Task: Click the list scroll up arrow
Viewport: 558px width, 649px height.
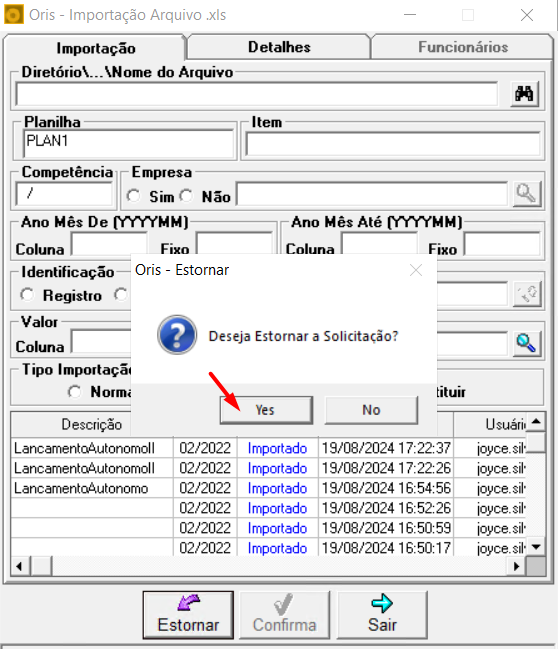Action: (x=536, y=422)
